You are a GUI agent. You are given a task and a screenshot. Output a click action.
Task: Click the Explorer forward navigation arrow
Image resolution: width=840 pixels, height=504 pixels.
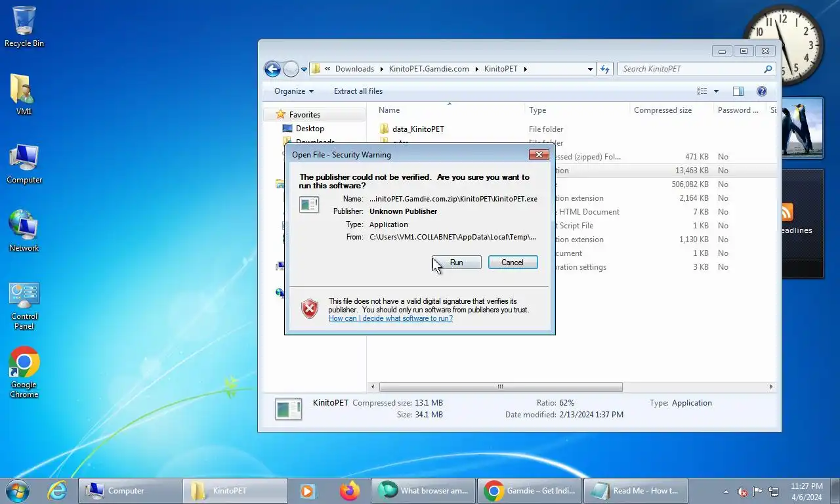291,69
